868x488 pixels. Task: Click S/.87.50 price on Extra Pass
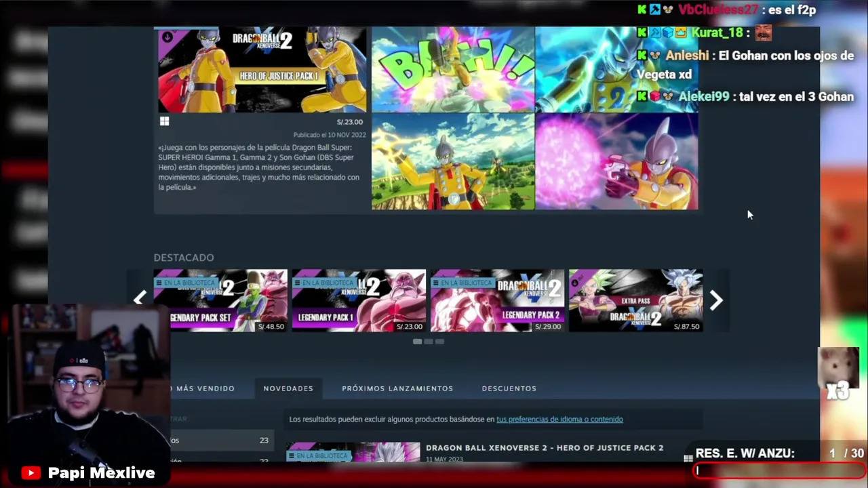click(x=686, y=327)
